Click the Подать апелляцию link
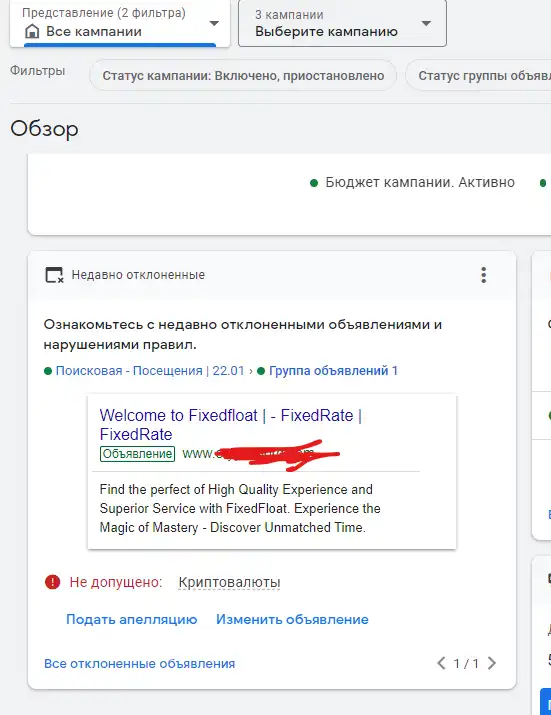The image size is (551, 715). [131, 619]
